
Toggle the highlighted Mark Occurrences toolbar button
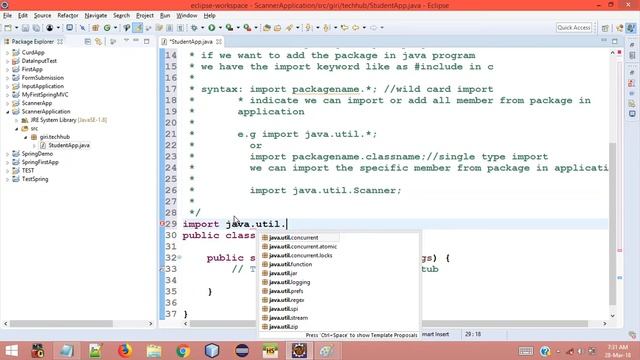click(x=138, y=28)
